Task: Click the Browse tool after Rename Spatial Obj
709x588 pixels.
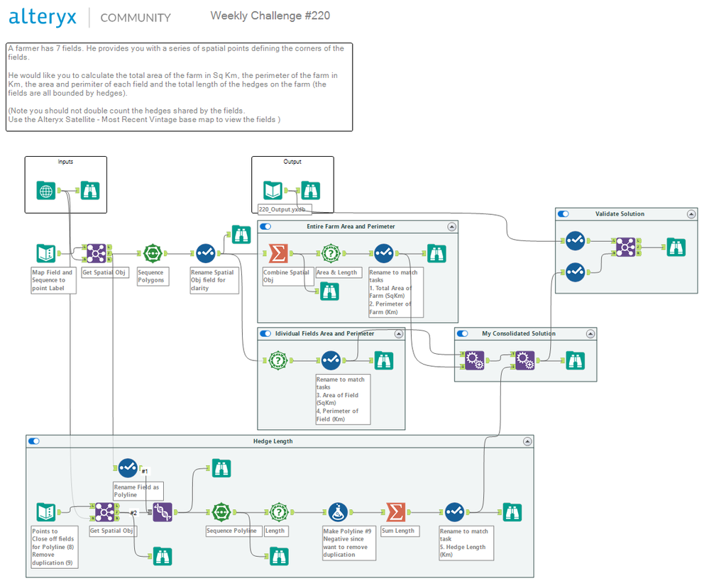Action: coord(241,235)
